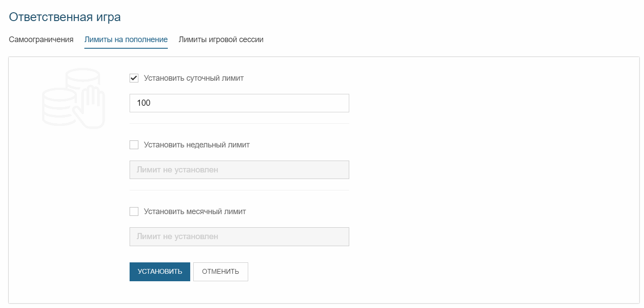Open the 'Лимиты игровой сессии' tab
Image resolution: width=644 pixels, height=308 pixels.
click(221, 39)
